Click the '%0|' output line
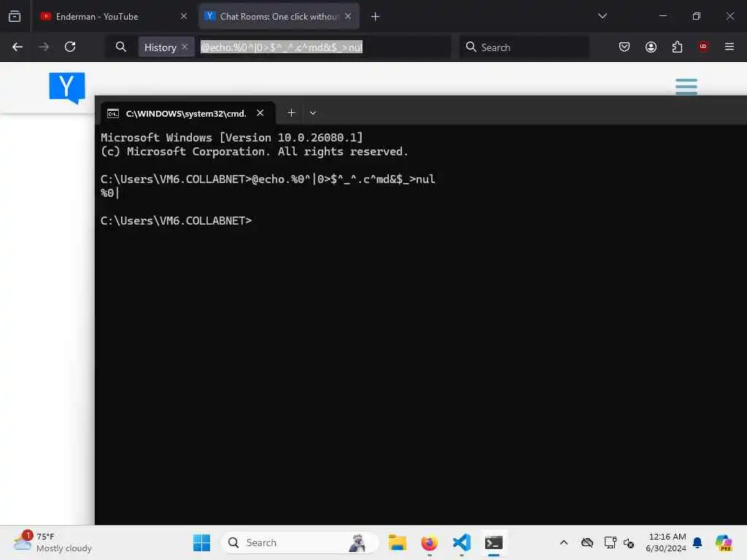 (109, 192)
